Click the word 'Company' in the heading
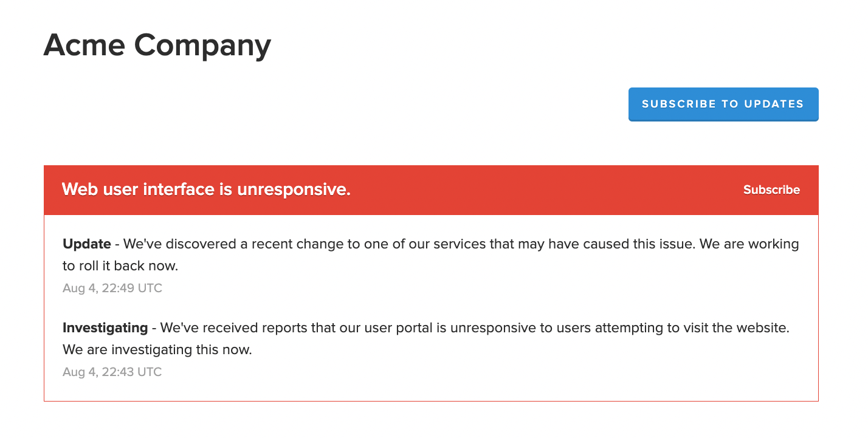Screen dimensions: 868x438 [x=202, y=46]
